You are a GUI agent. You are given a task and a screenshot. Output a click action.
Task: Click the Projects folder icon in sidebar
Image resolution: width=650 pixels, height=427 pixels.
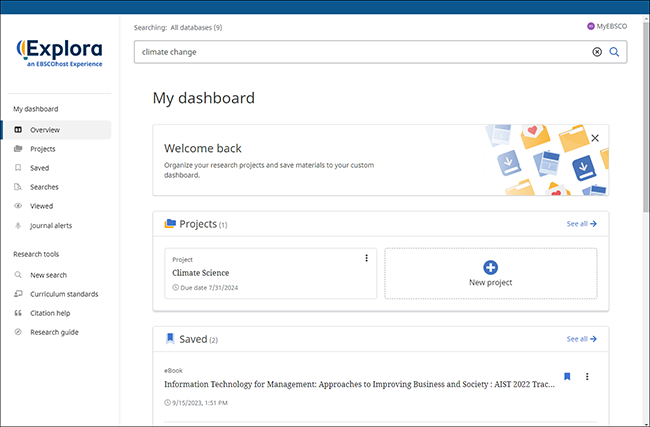click(18, 148)
